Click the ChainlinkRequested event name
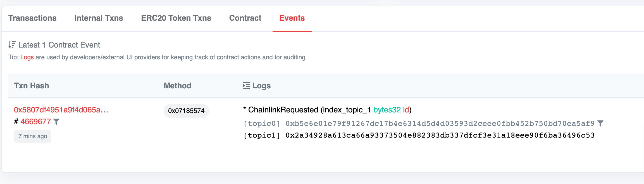The image size is (644, 184). click(x=283, y=110)
